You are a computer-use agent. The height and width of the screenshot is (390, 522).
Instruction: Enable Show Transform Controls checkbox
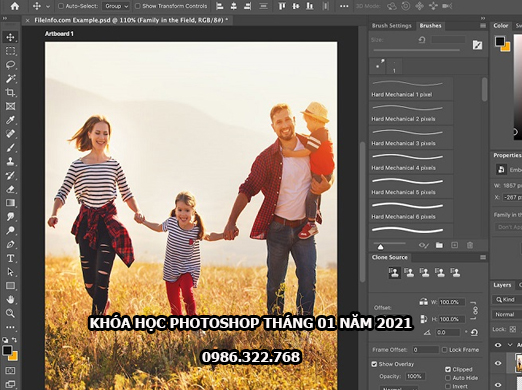137,6
